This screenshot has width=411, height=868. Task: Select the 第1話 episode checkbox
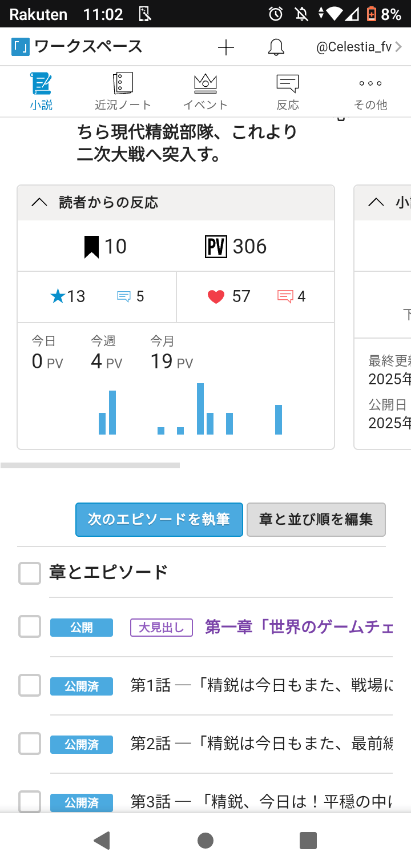[30, 685]
